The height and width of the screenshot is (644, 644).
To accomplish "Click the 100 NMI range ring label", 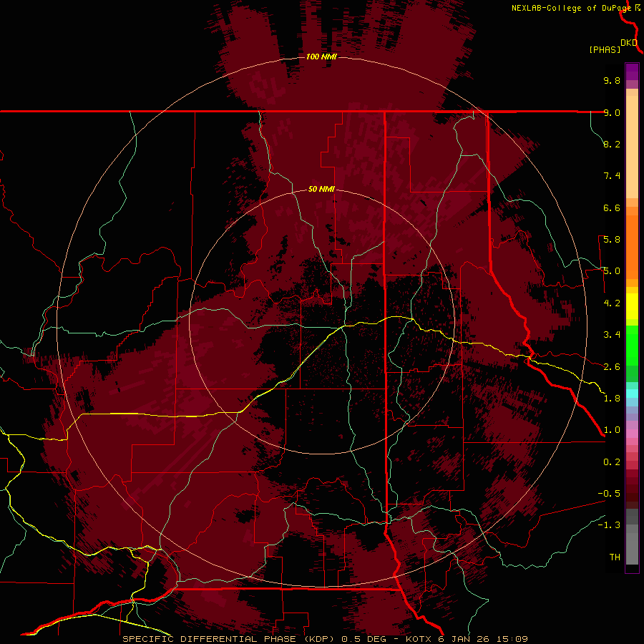I will tap(321, 57).
